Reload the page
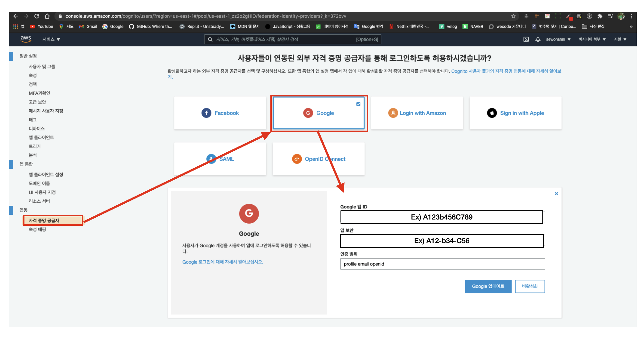Image resolution: width=644 pixels, height=338 pixels. point(37,16)
